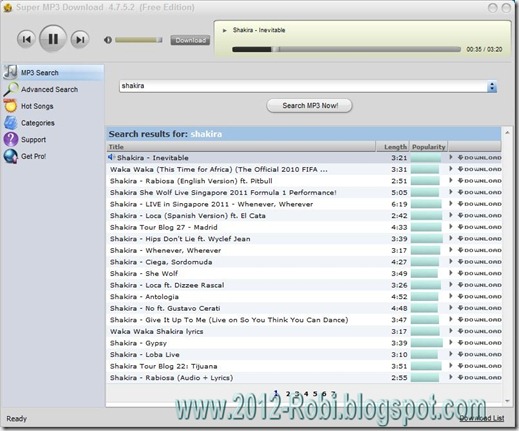The height and width of the screenshot is (431, 519).
Task: Open the MP3 Search section
Action: tap(53, 73)
